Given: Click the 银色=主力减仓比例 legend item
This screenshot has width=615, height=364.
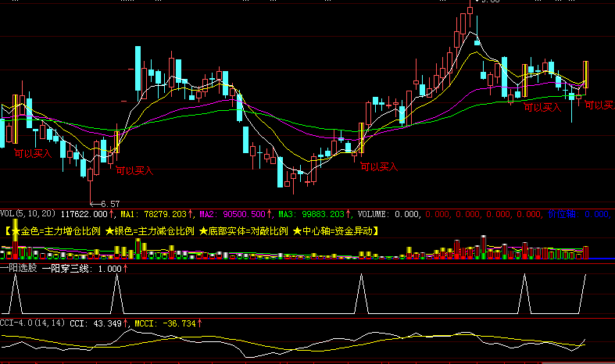Looking at the screenshot, I should click(148, 231).
